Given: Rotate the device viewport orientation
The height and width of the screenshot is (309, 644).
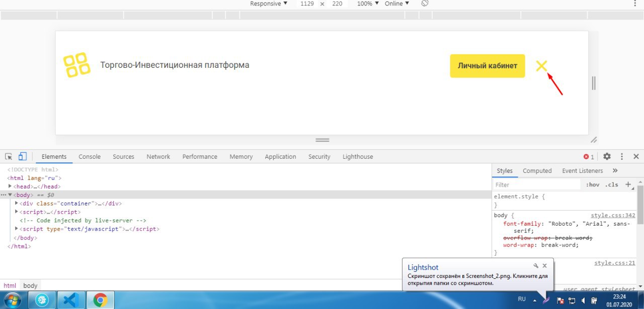Looking at the screenshot, I should 425,4.
